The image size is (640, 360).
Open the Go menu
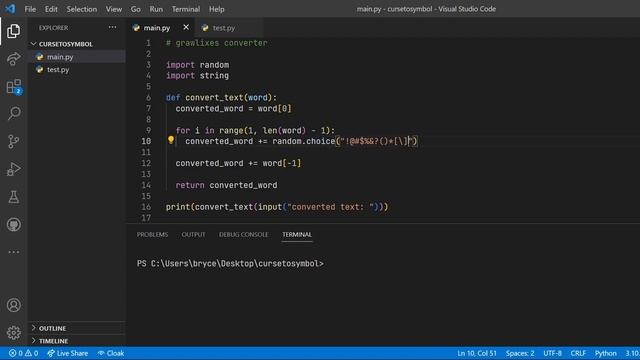click(136, 9)
